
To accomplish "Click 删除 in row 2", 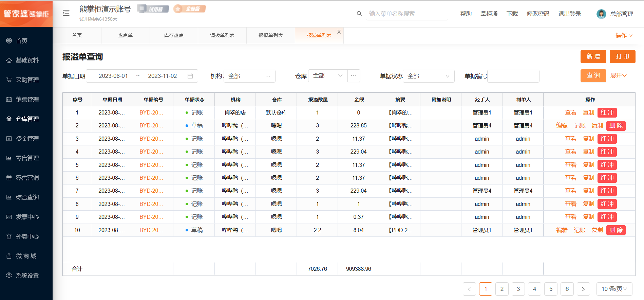I will click(x=616, y=126).
